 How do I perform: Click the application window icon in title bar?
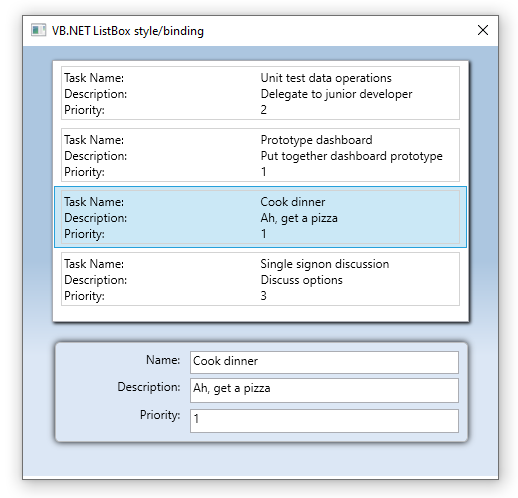38,30
